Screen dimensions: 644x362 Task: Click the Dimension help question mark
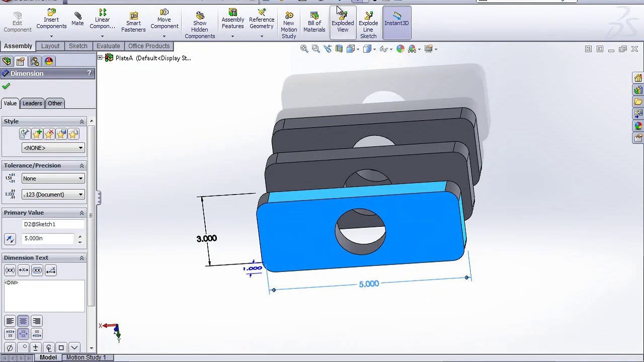89,73
